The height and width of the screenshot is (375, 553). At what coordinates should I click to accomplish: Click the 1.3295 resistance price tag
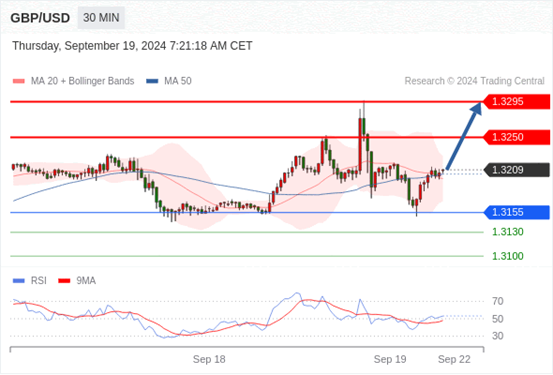tap(517, 102)
